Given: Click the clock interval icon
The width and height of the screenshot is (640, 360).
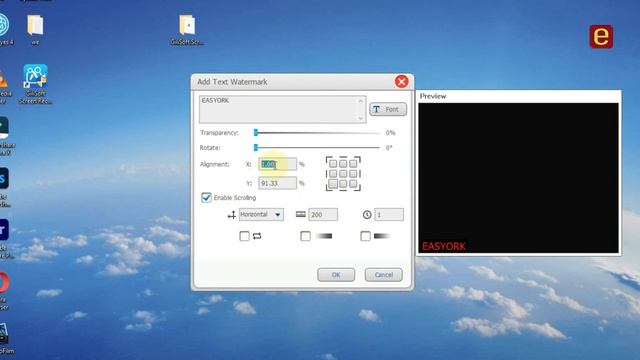Looking at the screenshot, I should point(367,214).
